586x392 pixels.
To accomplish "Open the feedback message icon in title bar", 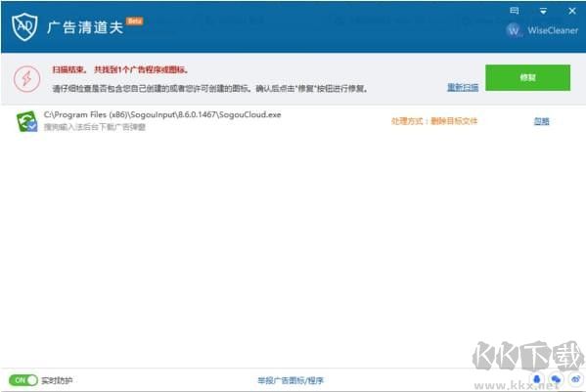I will pyautogui.click(x=515, y=11).
